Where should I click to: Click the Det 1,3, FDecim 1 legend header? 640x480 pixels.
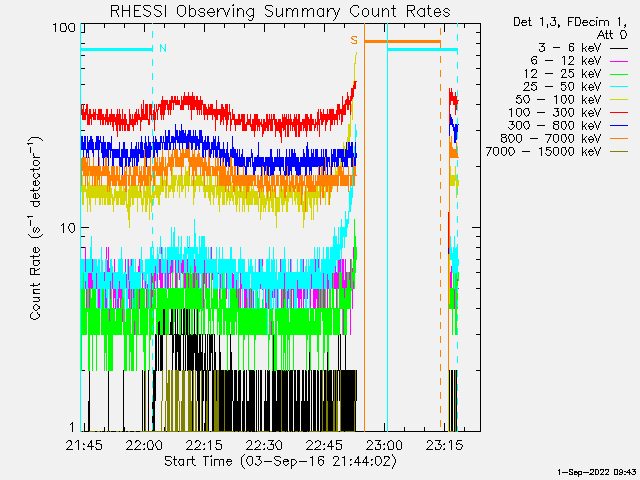tap(570, 22)
